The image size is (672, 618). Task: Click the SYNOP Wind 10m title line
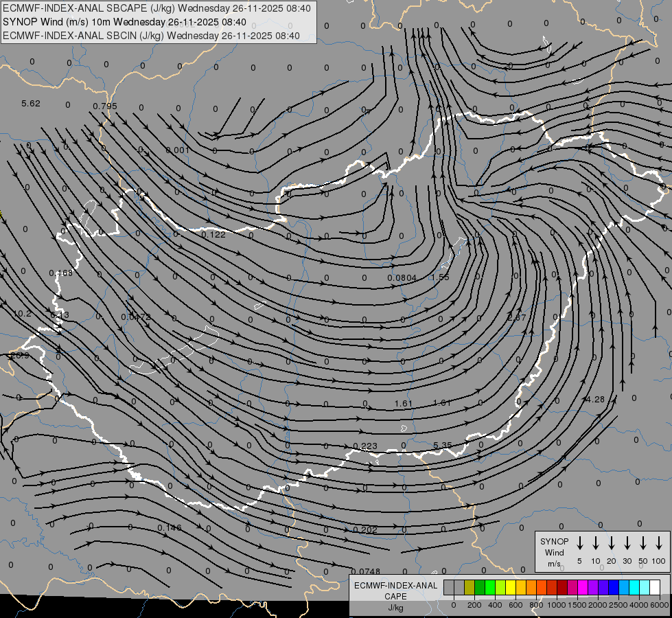tap(124, 22)
